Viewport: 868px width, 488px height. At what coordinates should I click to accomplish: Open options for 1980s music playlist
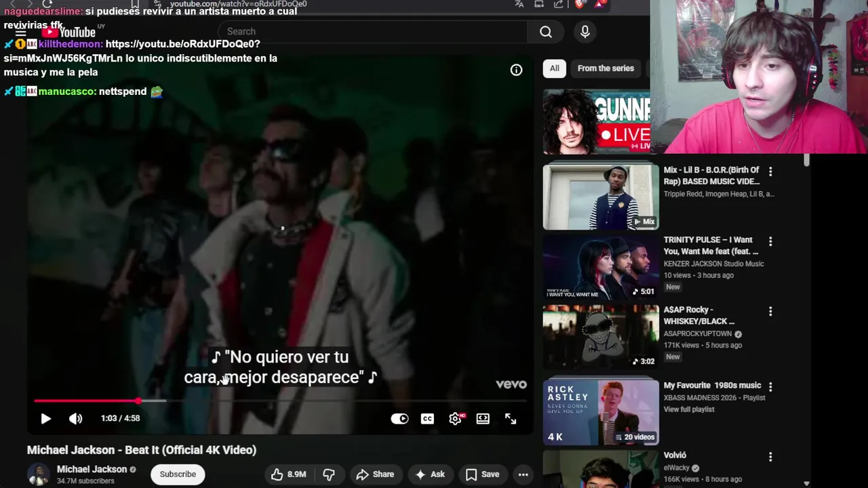point(770,387)
